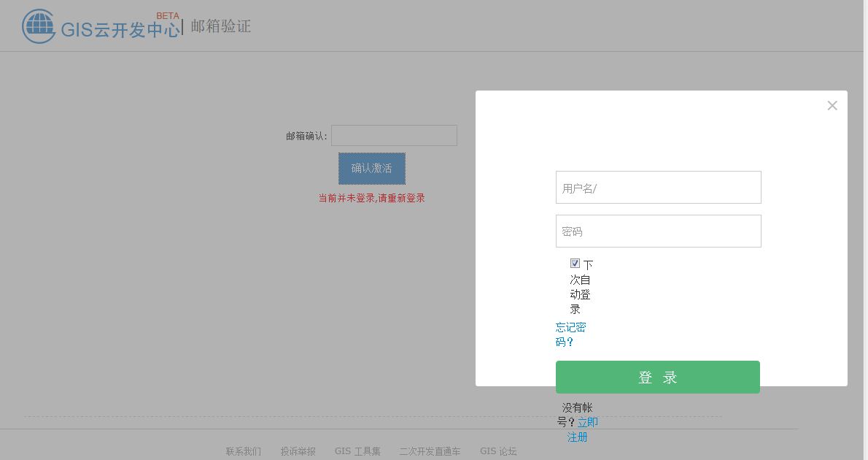Click into the 密码 password field
This screenshot has width=868, height=460.
point(657,231)
